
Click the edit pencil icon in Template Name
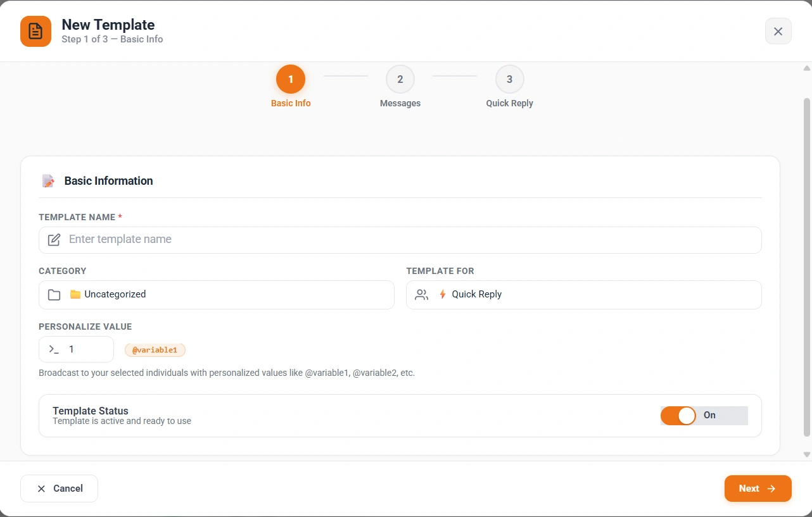[54, 240]
